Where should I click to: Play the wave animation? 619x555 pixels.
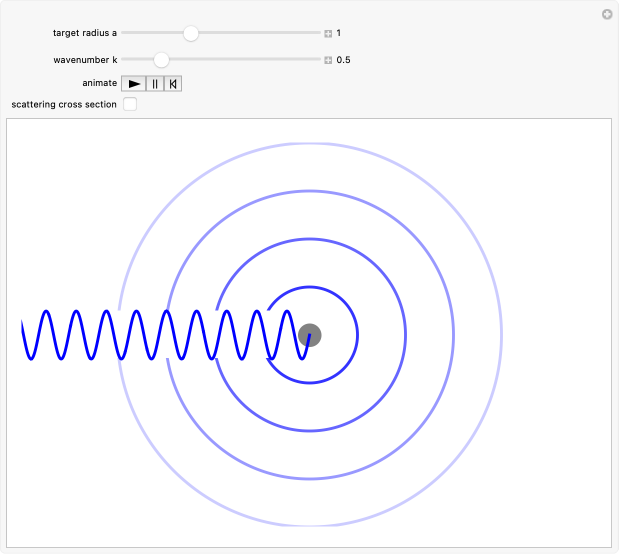click(x=134, y=84)
